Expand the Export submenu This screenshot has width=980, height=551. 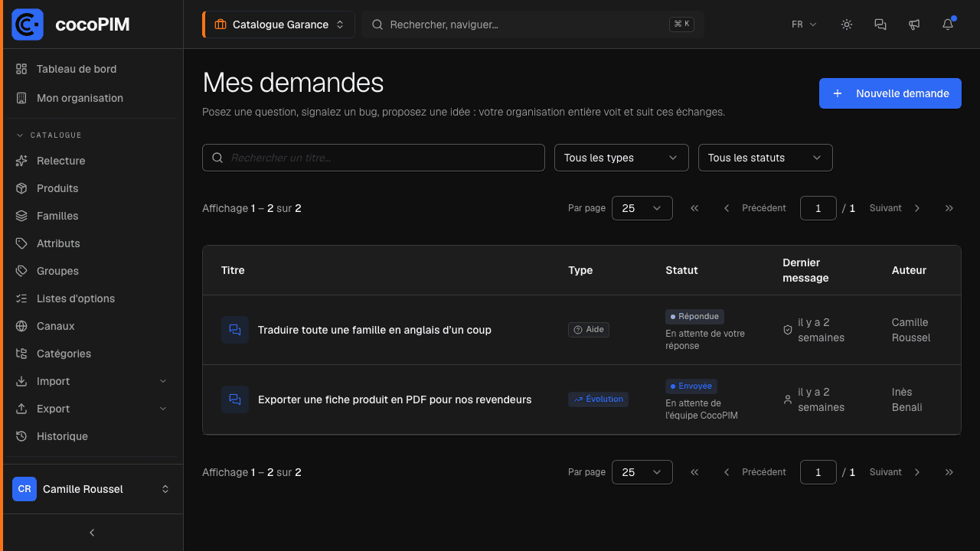92,409
